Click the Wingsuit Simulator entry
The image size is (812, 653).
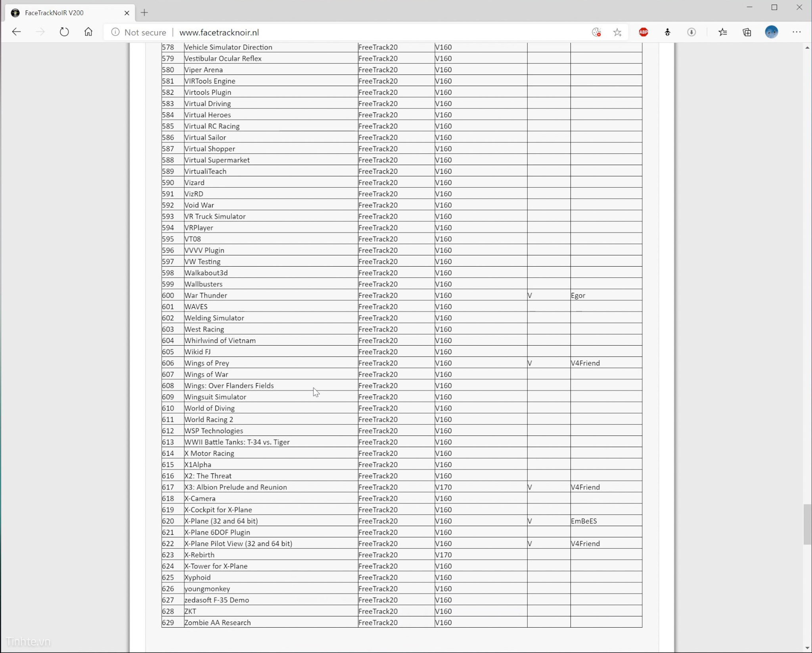(215, 397)
